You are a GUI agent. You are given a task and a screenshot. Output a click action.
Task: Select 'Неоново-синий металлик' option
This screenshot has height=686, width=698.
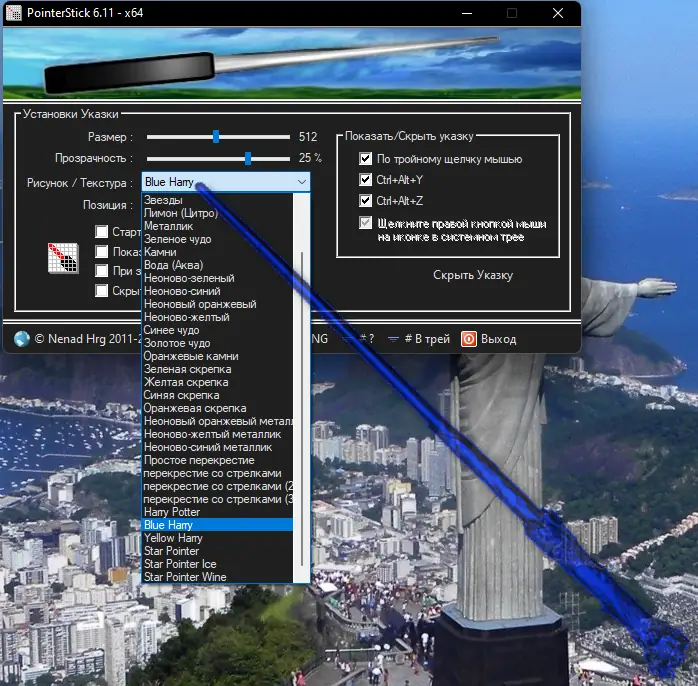(218, 447)
